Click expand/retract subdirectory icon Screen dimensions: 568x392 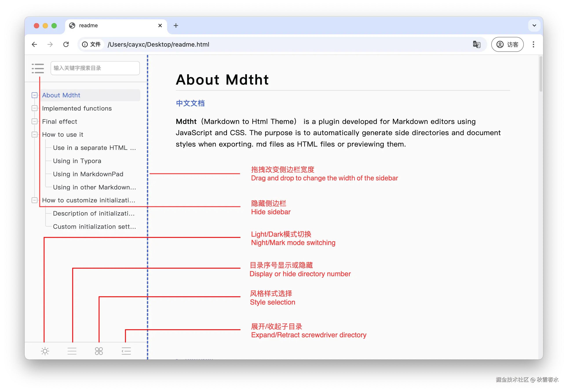pyautogui.click(x=126, y=351)
